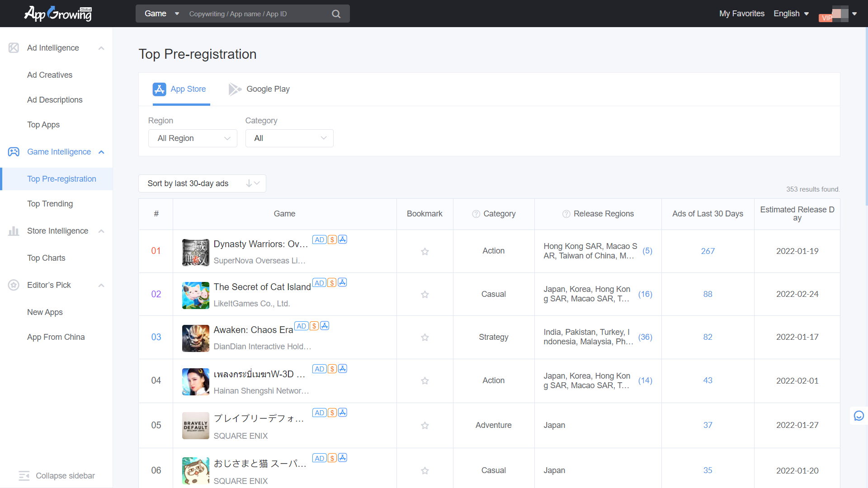The width and height of the screenshot is (868, 488).
Task: Click the Ad Intelligence sidebar icon
Action: tap(14, 48)
